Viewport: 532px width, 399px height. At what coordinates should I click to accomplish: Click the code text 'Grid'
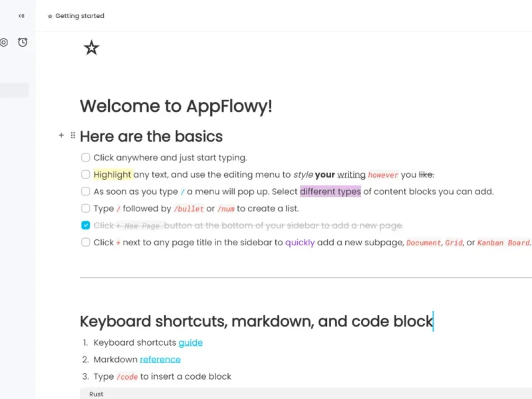tap(454, 243)
